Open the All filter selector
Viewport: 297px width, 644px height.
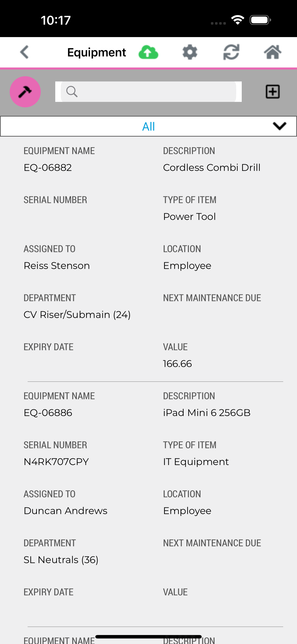pos(148,126)
